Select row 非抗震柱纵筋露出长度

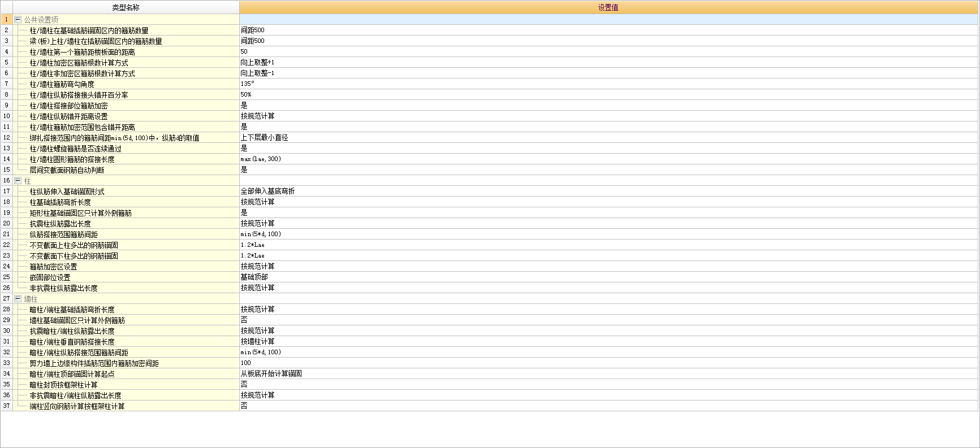pyautogui.click(x=63, y=288)
